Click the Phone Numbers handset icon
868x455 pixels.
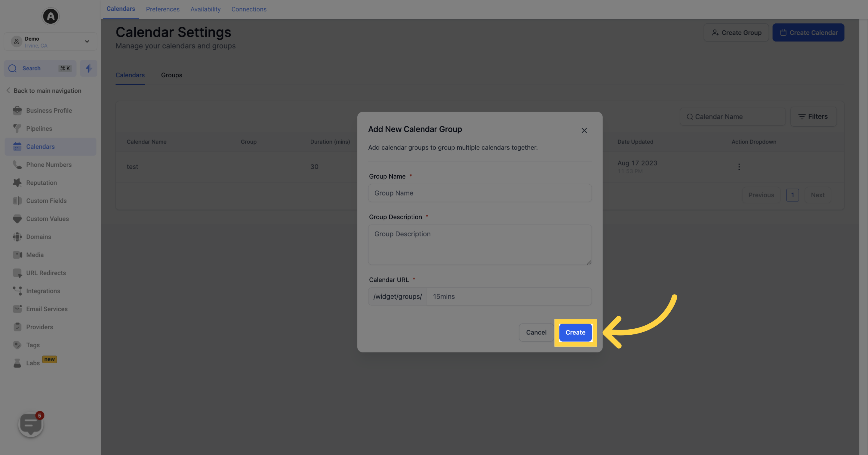coord(17,164)
